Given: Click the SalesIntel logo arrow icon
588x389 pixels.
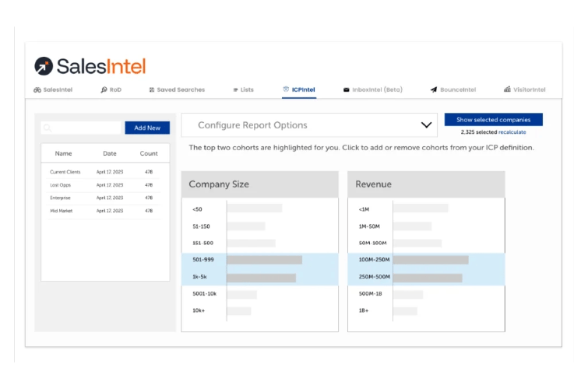Looking at the screenshot, I should 44,66.
